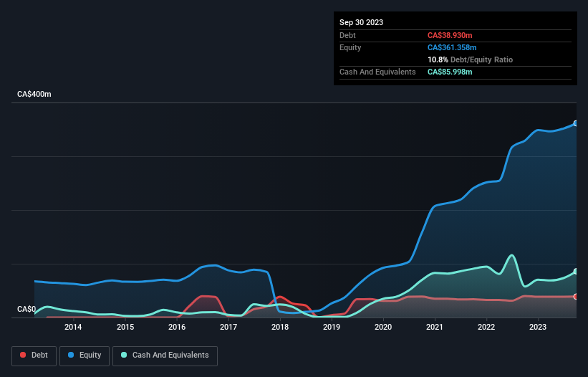Toggle the Debt legend button
The image size is (588, 377).
coord(34,355)
